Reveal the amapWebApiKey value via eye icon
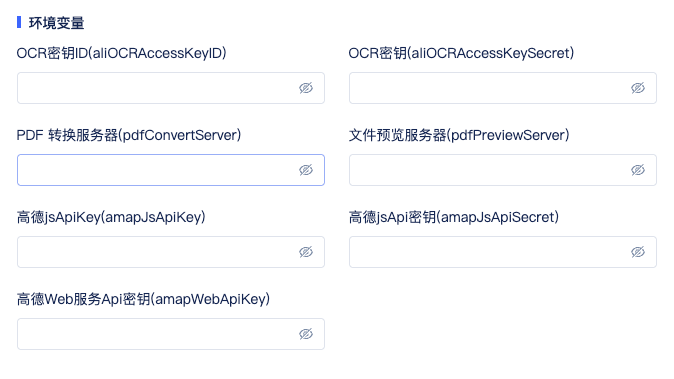The width and height of the screenshot is (674, 379). (x=306, y=334)
